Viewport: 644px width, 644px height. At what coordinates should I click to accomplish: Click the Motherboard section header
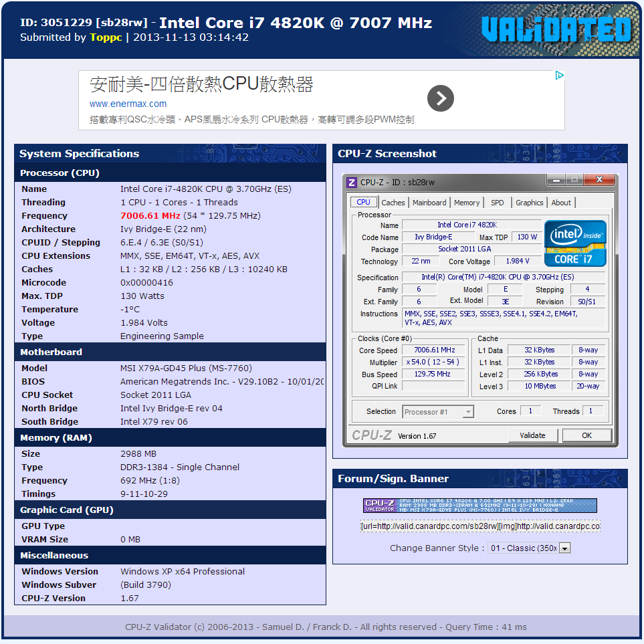171,352
